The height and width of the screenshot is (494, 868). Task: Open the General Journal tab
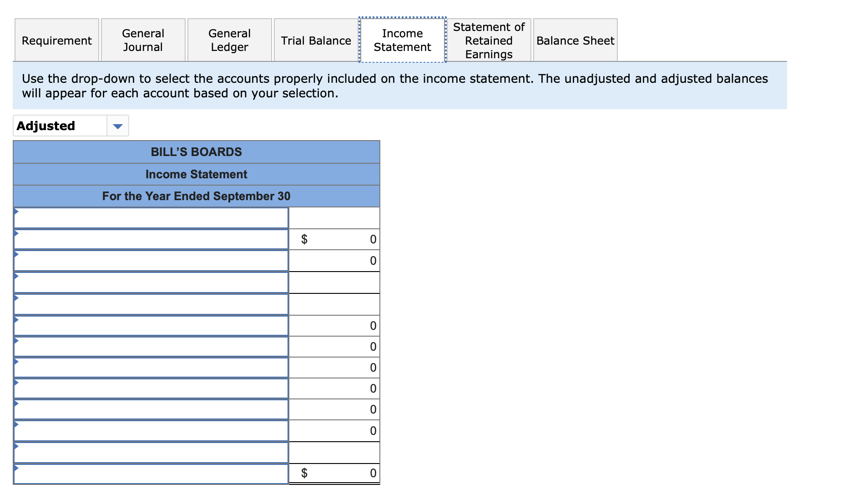pyautogui.click(x=143, y=40)
